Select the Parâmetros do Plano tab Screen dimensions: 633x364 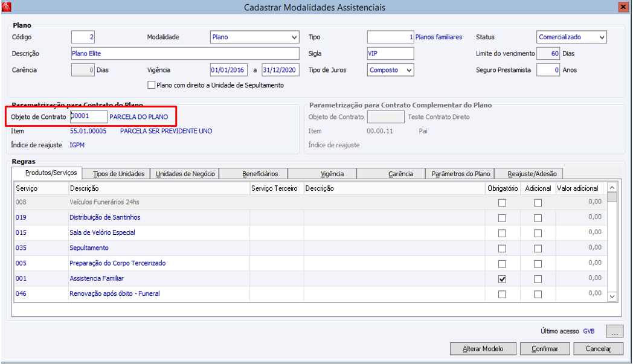tap(461, 174)
